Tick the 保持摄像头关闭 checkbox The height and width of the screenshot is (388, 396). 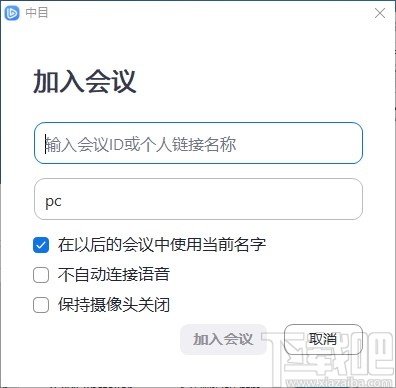click(x=41, y=305)
